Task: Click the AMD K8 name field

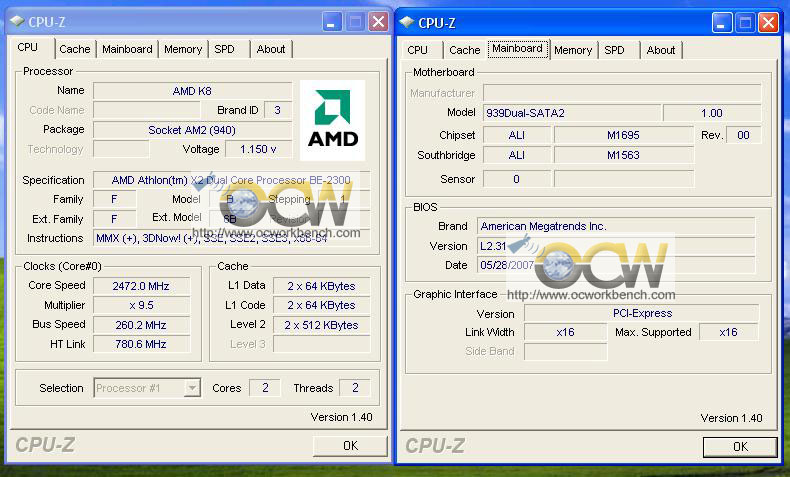Action: (192, 91)
